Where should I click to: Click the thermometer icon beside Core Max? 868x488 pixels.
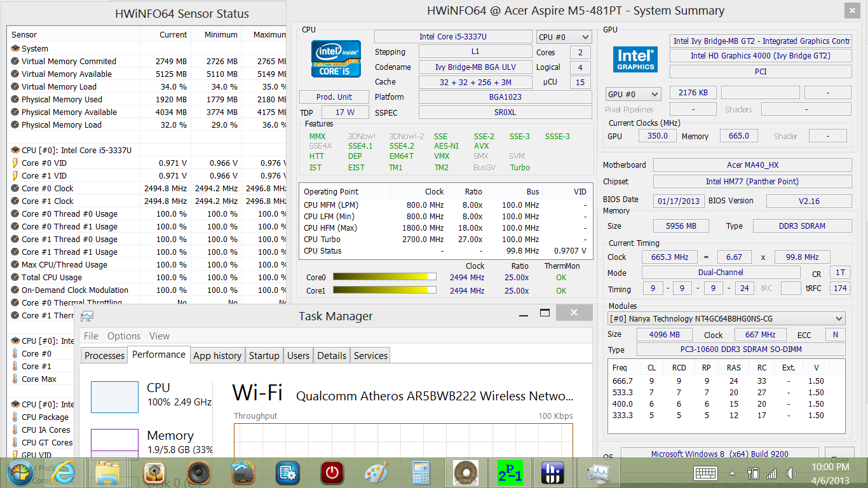[15, 379]
